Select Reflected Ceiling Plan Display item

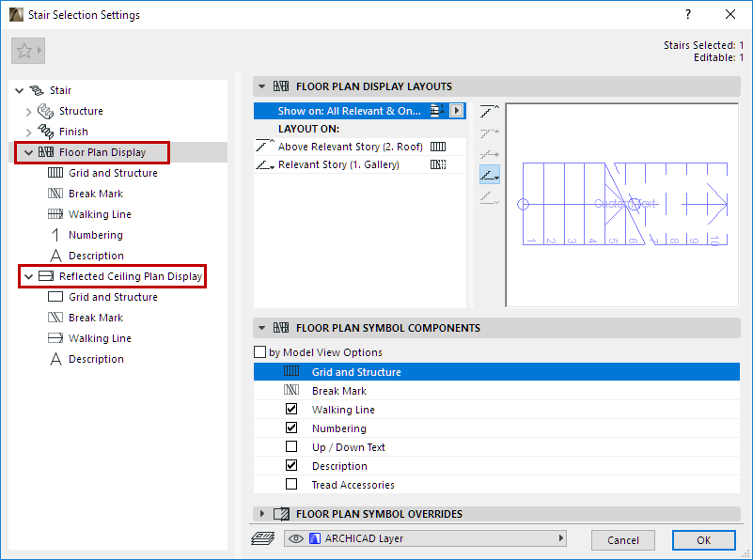click(x=131, y=276)
